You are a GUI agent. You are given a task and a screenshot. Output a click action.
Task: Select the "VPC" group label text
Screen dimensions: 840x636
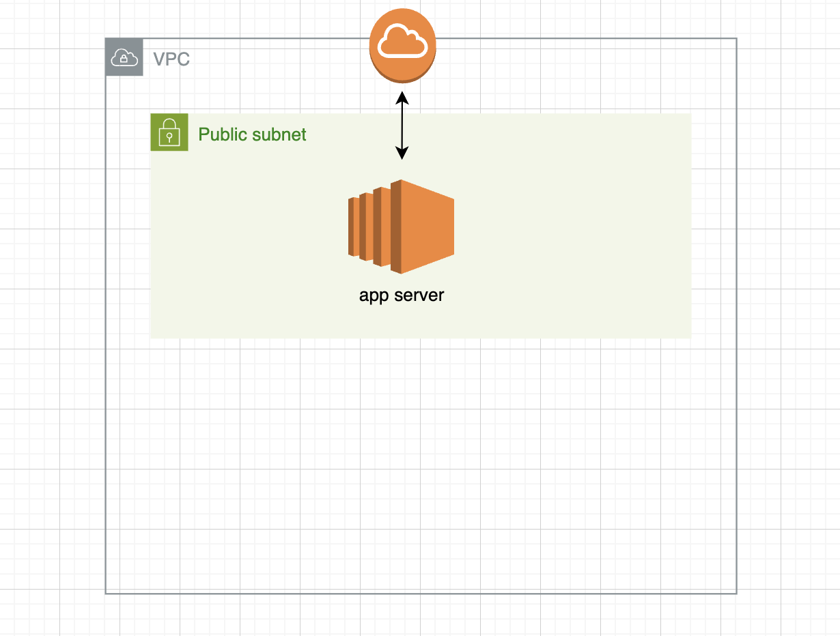pyautogui.click(x=171, y=59)
